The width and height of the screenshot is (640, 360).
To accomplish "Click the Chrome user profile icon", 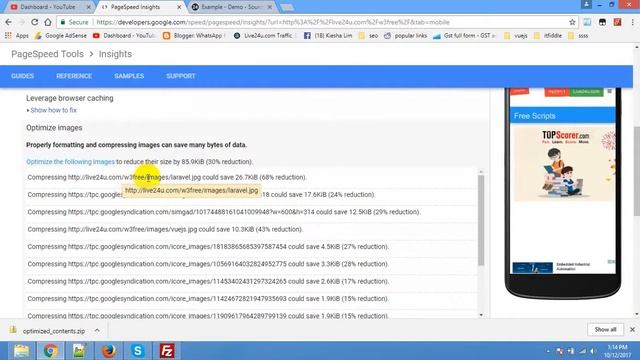I will click(x=586, y=4).
